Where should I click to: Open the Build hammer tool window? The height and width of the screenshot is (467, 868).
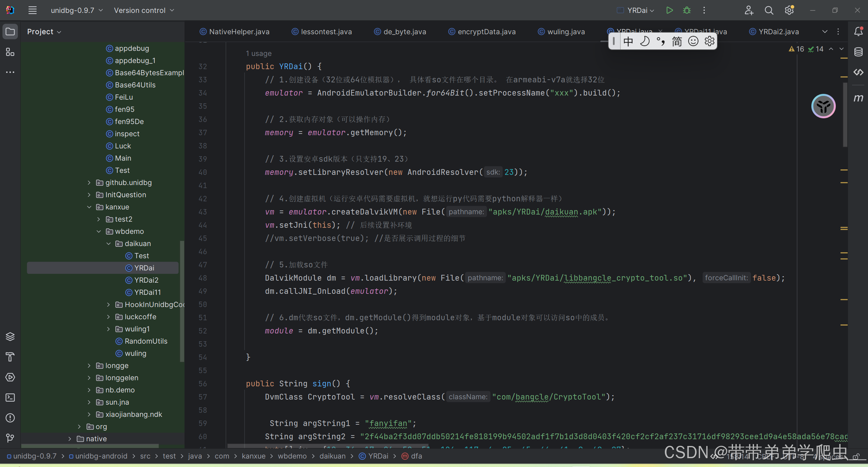pyautogui.click(x=10, y=357)
